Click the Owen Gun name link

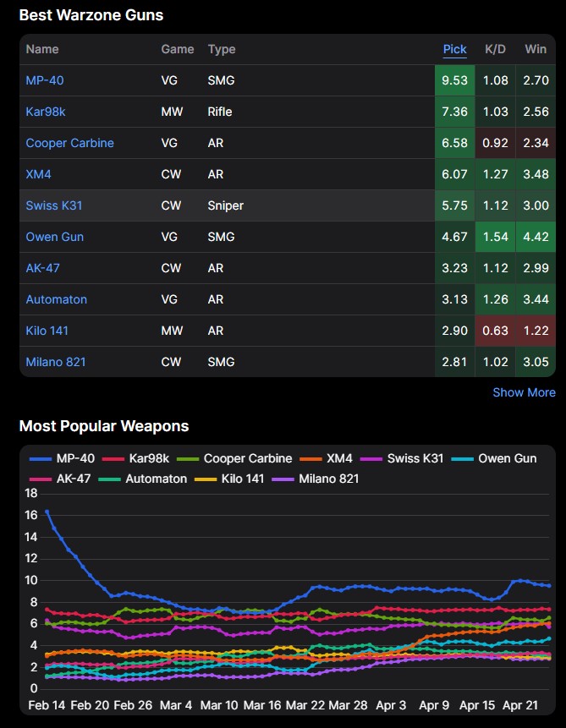(x=54, y=237)
